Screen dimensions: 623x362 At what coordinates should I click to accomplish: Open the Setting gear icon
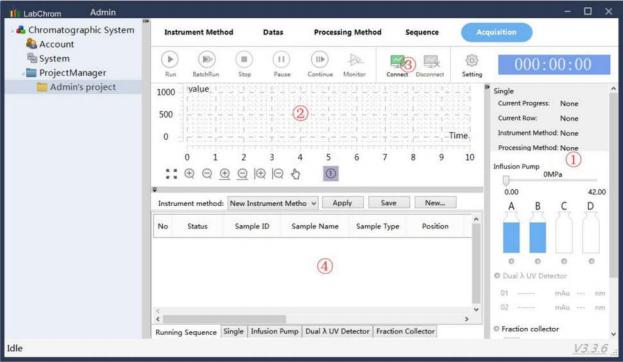click(x=472, y=60)
